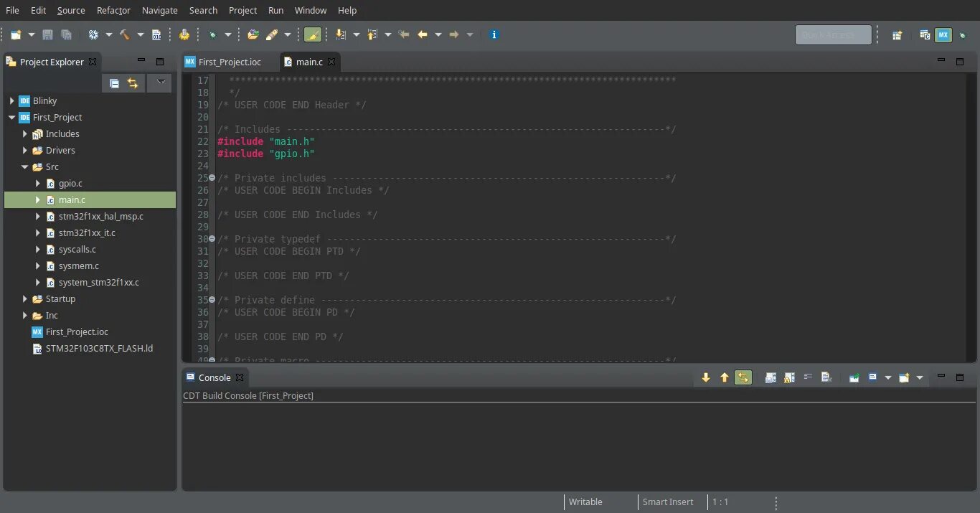
Task: Click the console Previous error up arrow
Action: (725, 377)
